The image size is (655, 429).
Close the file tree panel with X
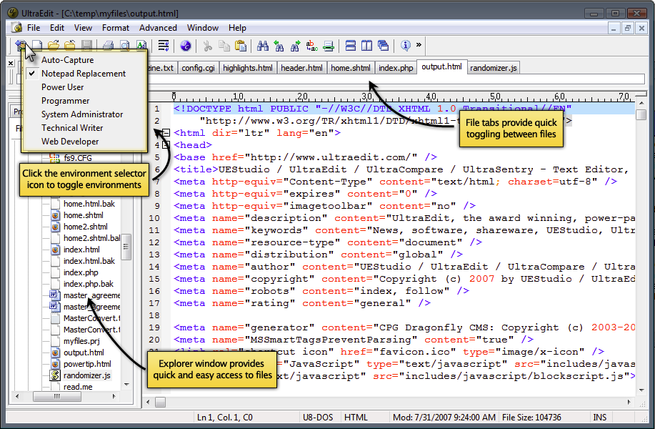tap(11, 63)
